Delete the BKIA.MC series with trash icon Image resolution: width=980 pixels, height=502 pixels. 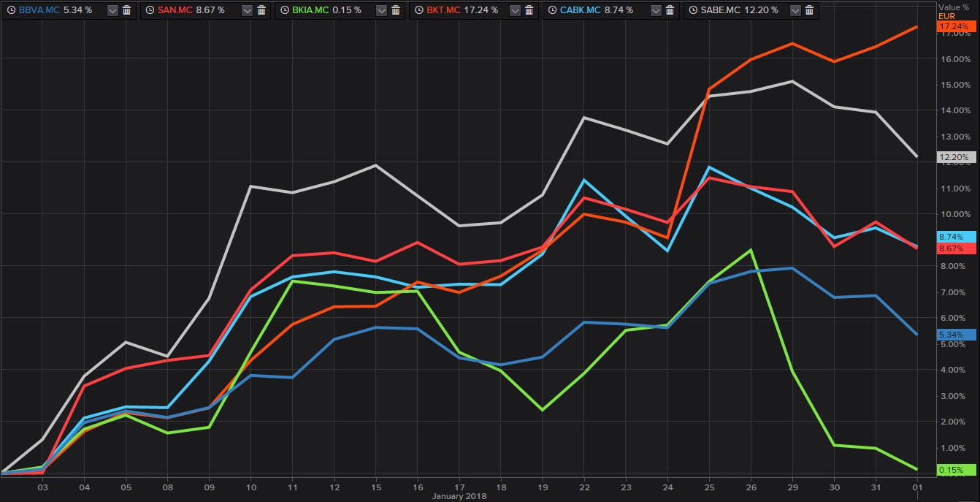(396, 10)
